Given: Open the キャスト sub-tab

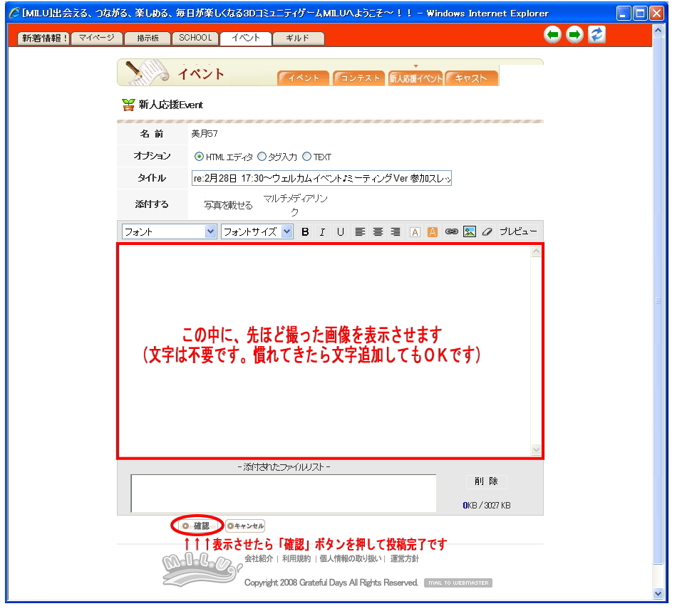Looking at the screenshot, I should click(x=472, y=78).
